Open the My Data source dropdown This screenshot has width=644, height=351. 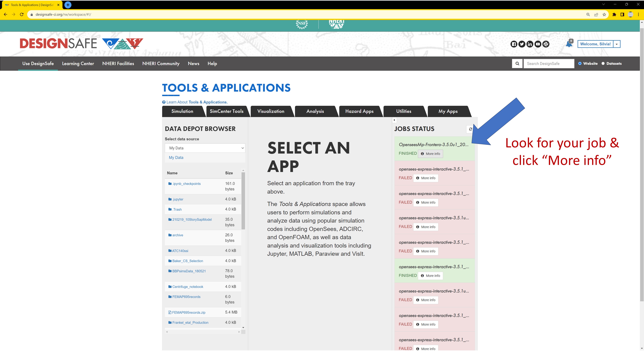[205, 148]
